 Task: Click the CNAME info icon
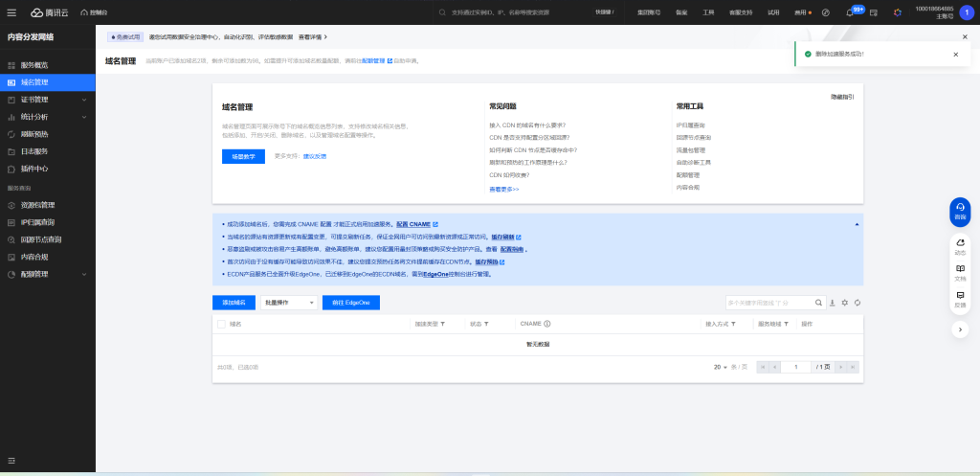(546, 324)
